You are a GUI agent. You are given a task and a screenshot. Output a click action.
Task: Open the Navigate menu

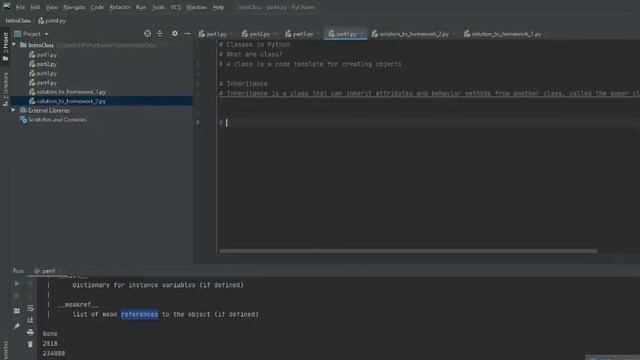coord(74,7)
